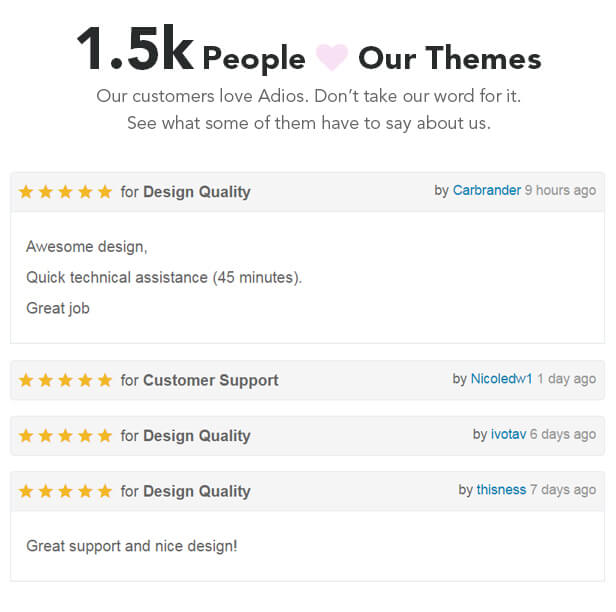The height and width of the screenshot is (612, 616).
Task: Visit thisness's profile link
Action: (x=501, y=489)
